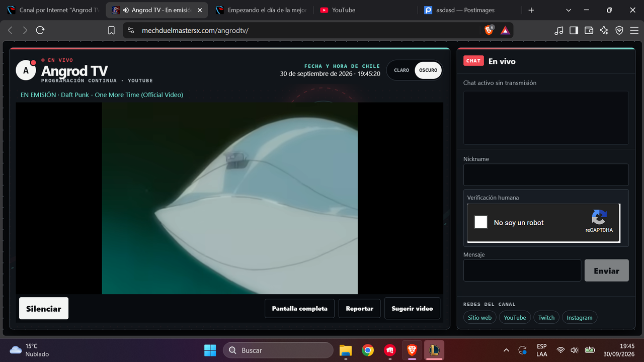Click the Sugerir video button

pyautogui.click(x=412, y=309)
